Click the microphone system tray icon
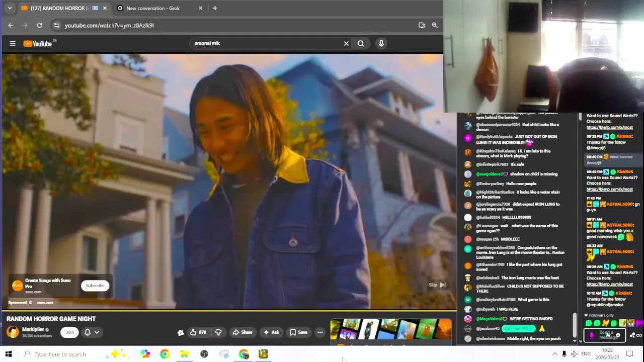 pyautogui.click(x=564, y=354)
